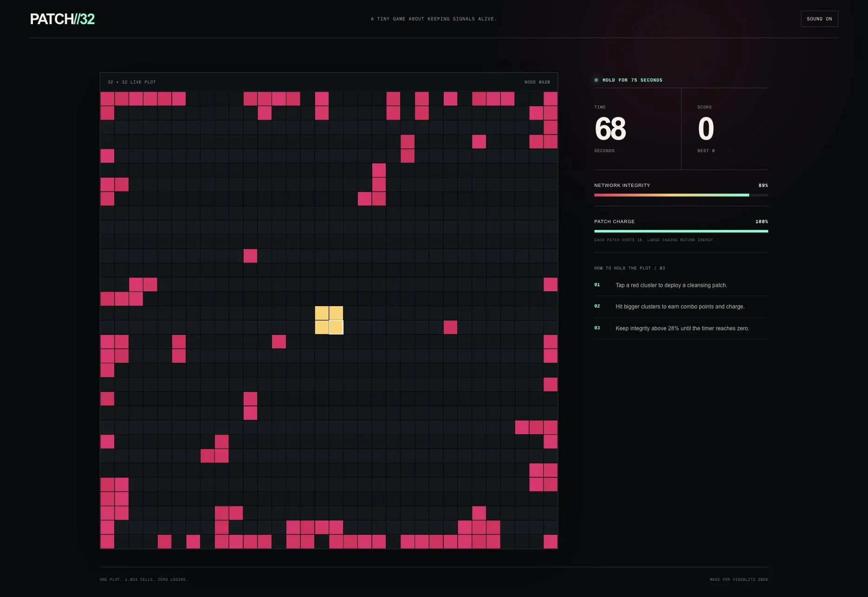Click the SCORE label above the score
Screen dimensions: 868x597
click(x=704, y=107)
